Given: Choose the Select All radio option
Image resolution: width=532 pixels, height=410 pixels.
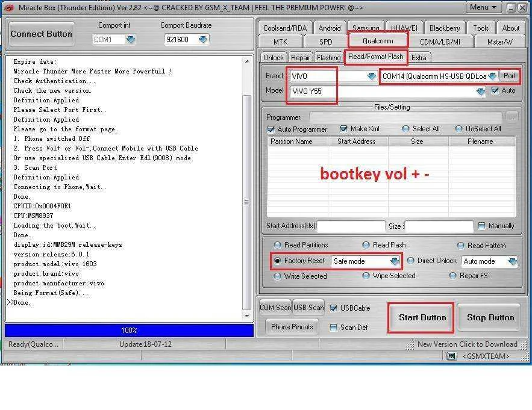Looking at the screenshot, I should coord(405,128).
